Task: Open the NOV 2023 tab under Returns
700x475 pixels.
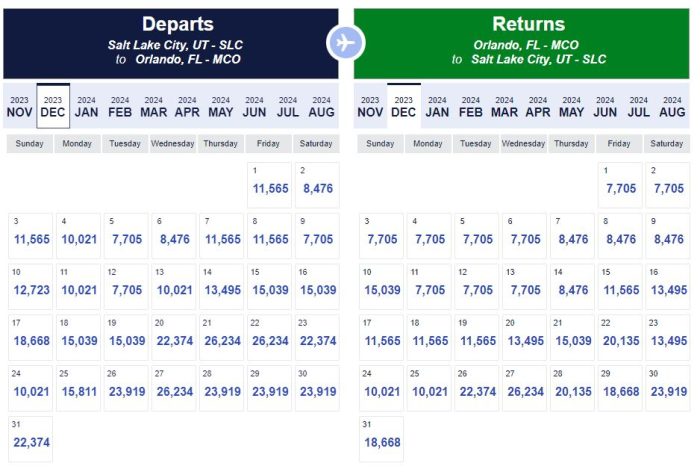Action: click(370, 106)
